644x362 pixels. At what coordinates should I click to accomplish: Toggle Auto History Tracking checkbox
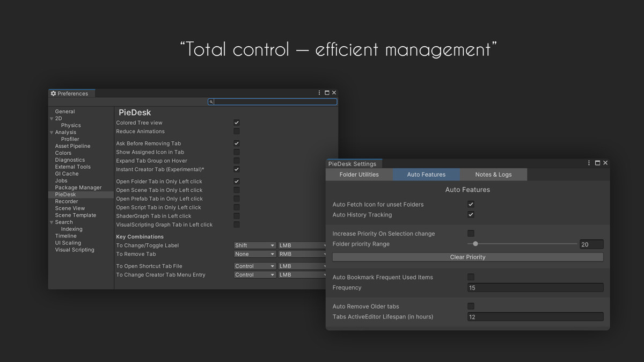471,214
